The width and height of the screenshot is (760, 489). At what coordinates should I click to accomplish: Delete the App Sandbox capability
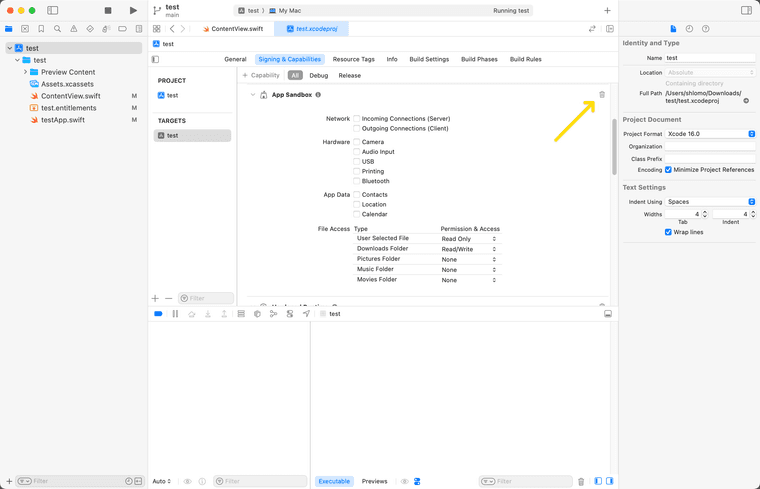(x=602, y=95)
